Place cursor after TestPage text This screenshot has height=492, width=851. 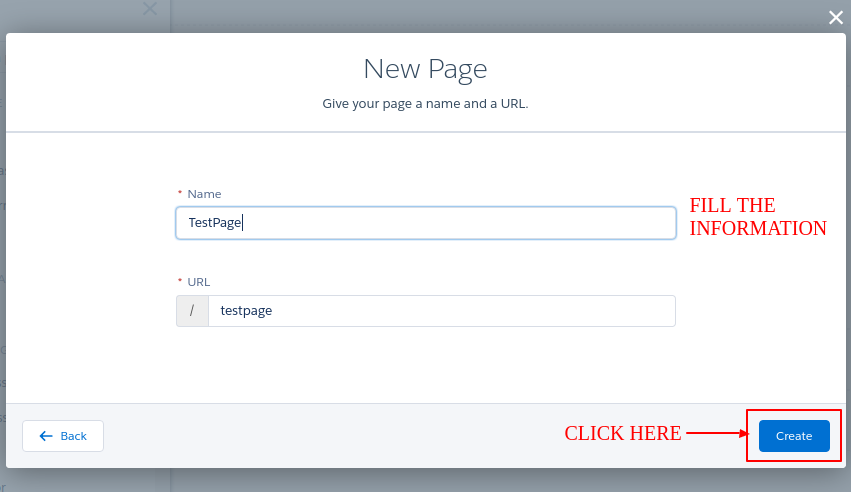tap(243, 223)
